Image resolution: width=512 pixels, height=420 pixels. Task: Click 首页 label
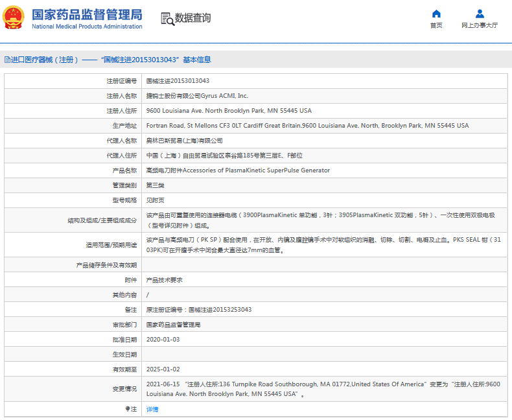coord(436,25)
